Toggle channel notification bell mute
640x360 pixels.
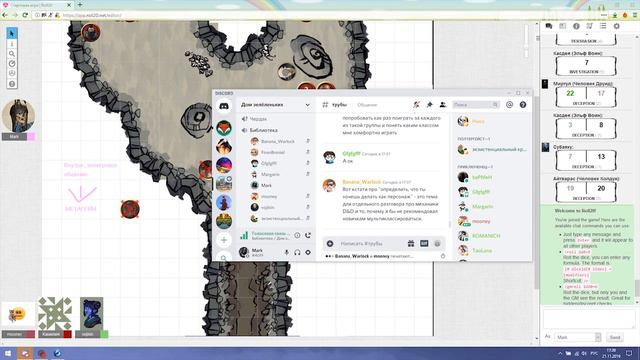pyautogui.click(x=416, y=105)
